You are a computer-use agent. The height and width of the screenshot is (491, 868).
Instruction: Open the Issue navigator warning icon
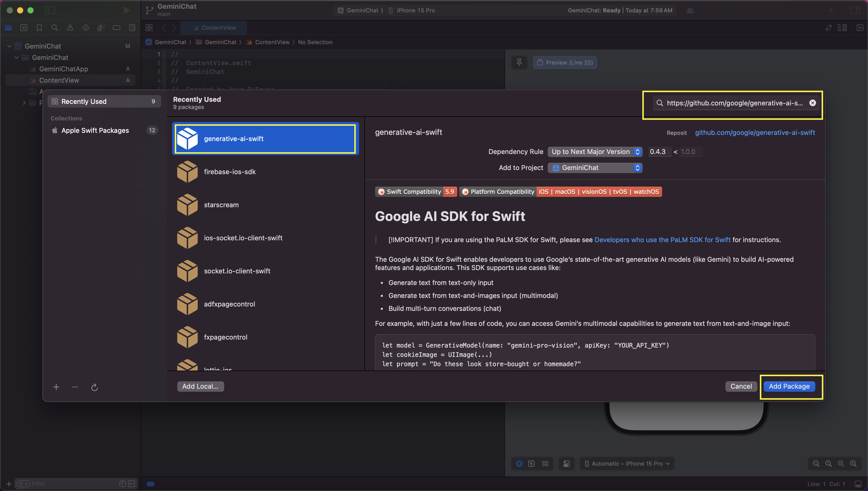pos(70,28)
